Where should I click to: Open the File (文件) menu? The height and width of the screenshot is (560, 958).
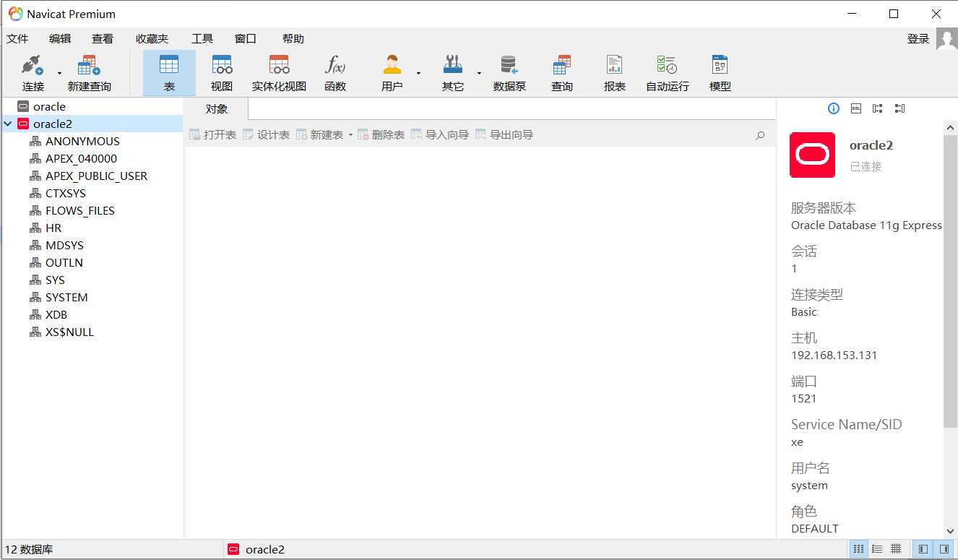[x=17, y=39]
